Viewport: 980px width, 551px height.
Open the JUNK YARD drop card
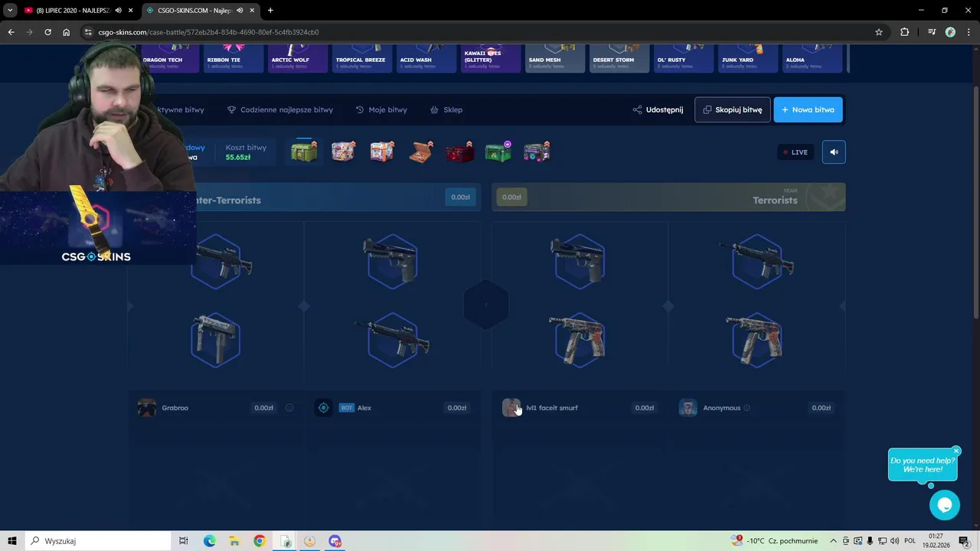point(749,59)
